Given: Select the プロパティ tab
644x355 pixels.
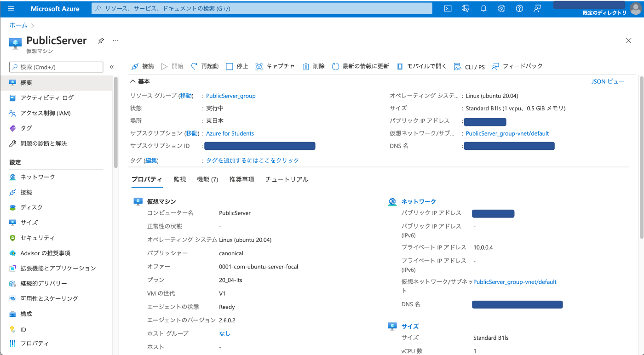Looking at the screenshot, I should [147, 179].
